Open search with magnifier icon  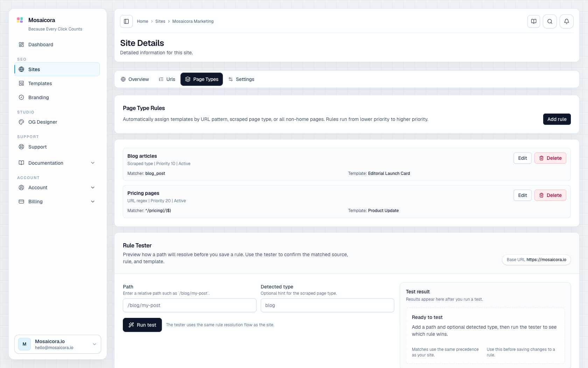(550, 21)
